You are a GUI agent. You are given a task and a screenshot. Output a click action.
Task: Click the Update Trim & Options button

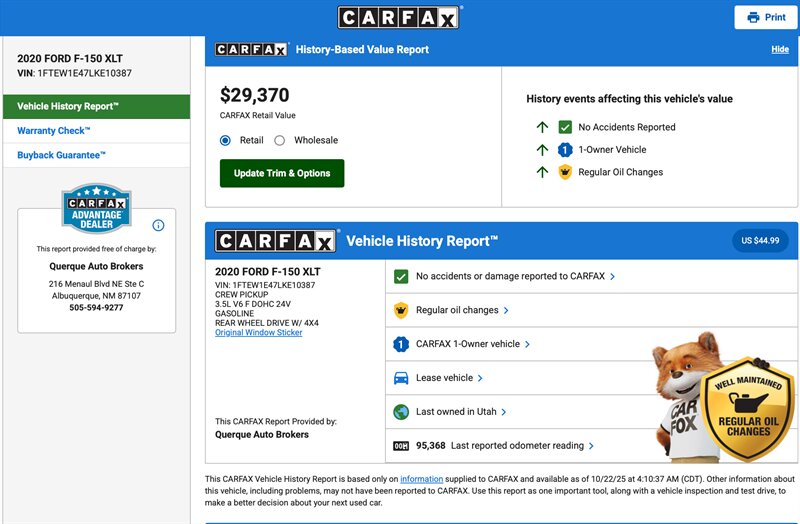click(x=282, y=173)
